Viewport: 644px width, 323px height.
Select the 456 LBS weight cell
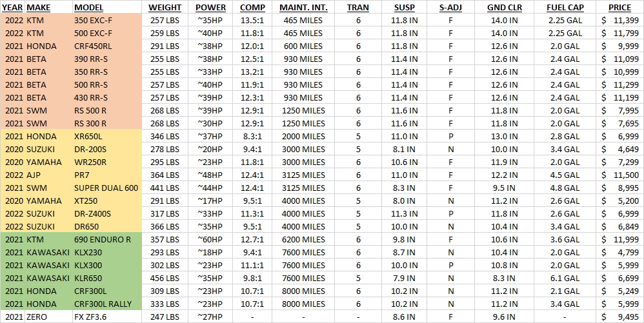[164, 279]
